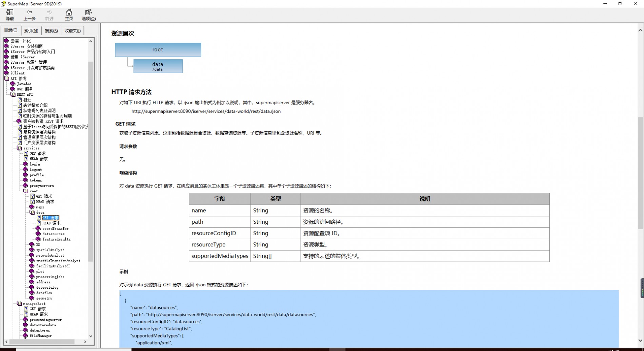Screen dimensions: 644x351
Task: Select the iServer 开发与扩展指南 tree item
Action: [x=33, y=68]
